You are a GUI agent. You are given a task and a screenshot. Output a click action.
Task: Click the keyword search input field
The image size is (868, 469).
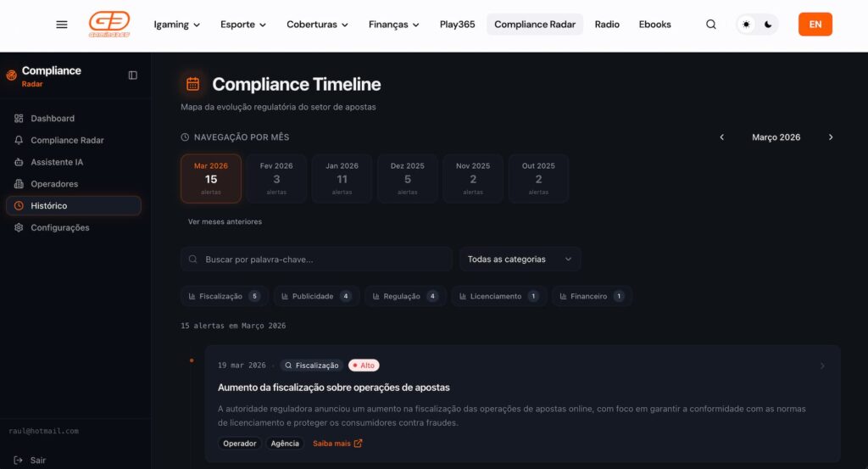322,260
